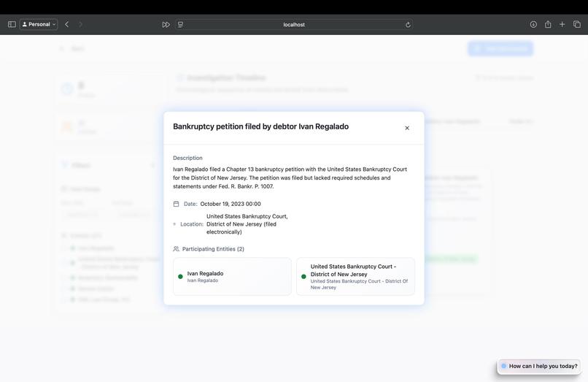Viewport: 588px width, 382px height.
Task: Click the Participating Entities people icon
Action: 177,249
